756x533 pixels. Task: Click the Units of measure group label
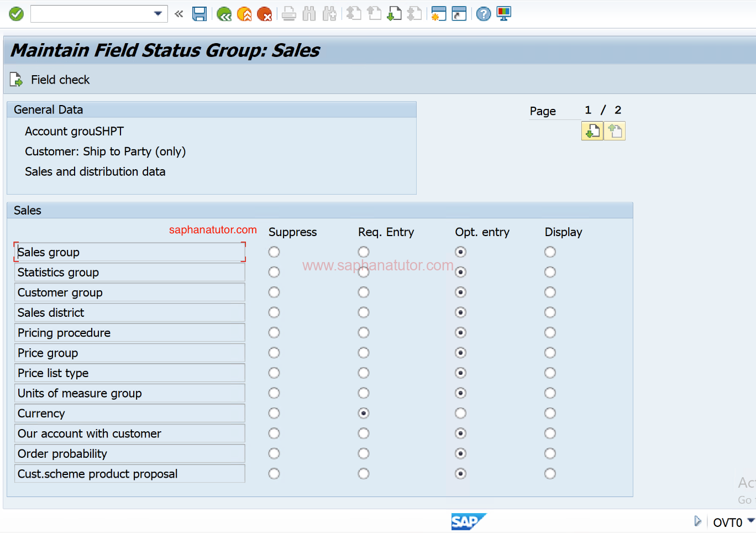(130, 393)
